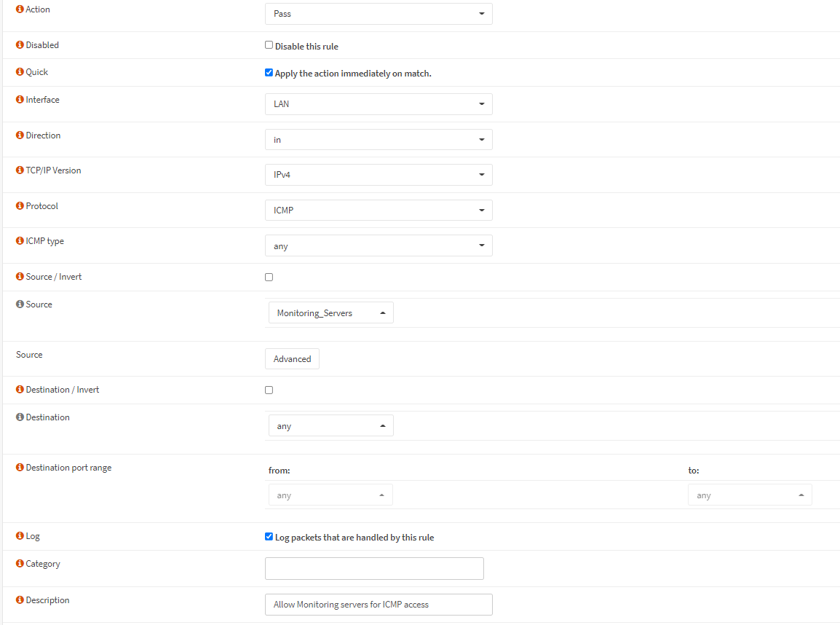Screen dimensions: 840x625
Task: Click the TCP/IP Version label
Action: [54, 170]
